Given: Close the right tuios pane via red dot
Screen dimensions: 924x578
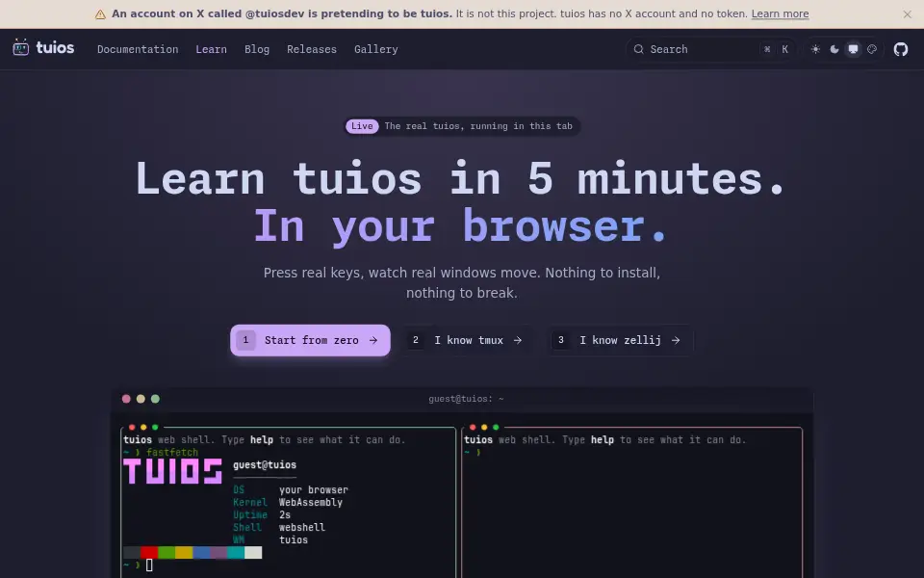Looking at the screenshot, I should 473,427.
